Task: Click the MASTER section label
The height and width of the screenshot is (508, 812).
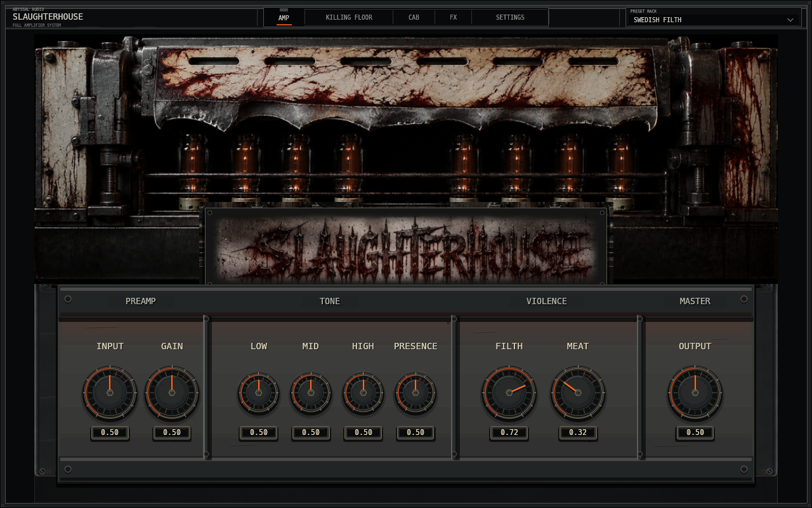Action: point(695,301)
